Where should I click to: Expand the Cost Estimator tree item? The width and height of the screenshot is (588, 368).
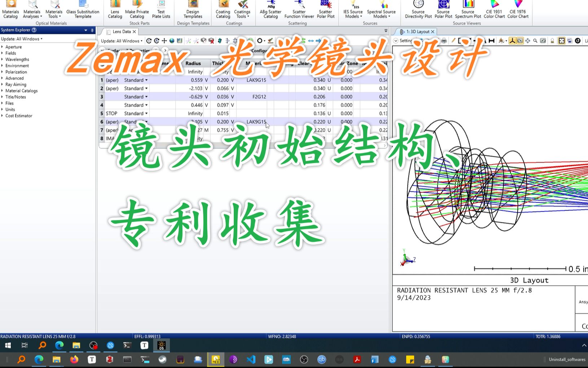(x=2, y=116)
